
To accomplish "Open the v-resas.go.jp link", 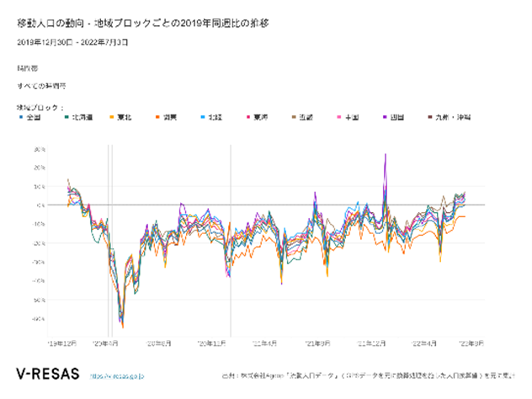I will coord(116,375).
